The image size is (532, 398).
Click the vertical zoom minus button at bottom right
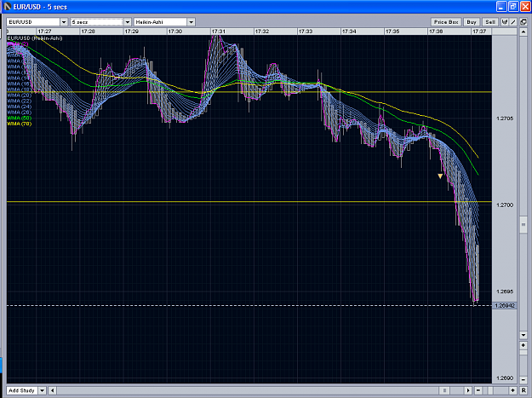coord(523,379)
